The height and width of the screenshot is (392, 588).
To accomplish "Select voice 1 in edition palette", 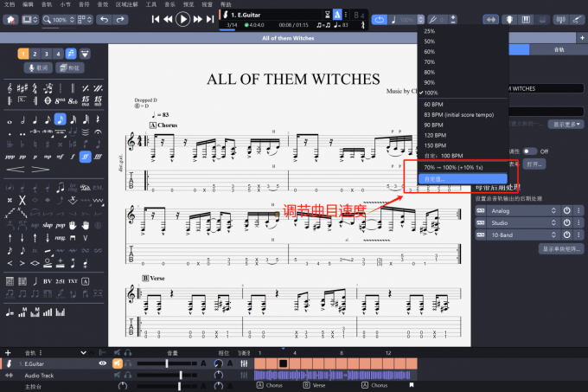I will [x=23, y=54].
